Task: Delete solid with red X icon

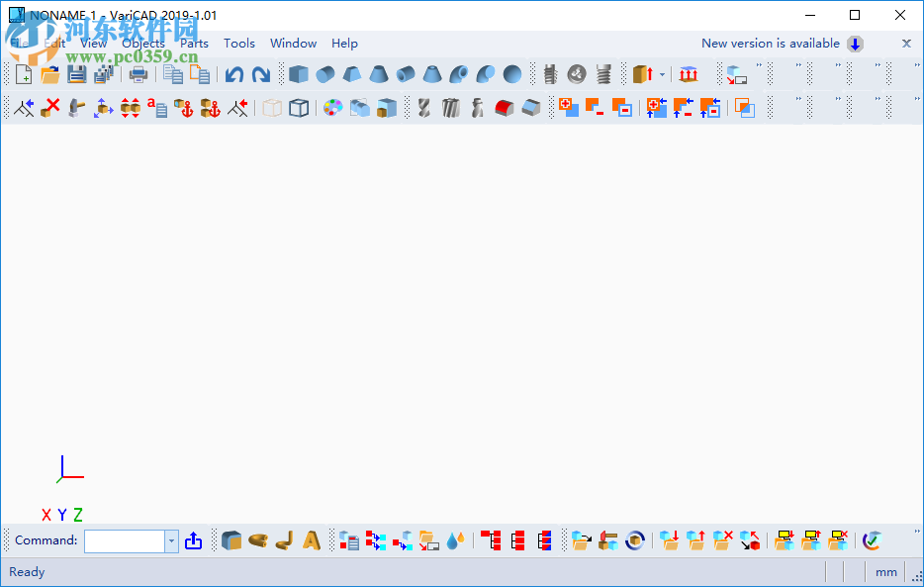Action: coord(50,108)
